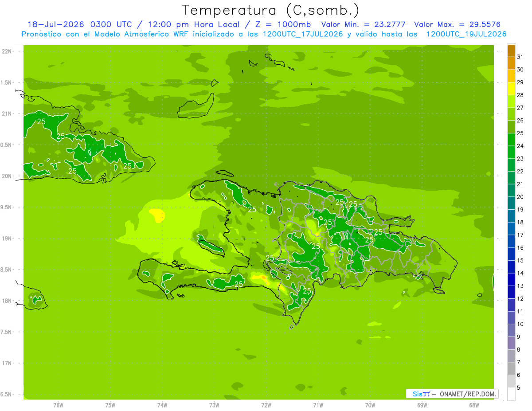Click the '69W' longitude axis label

(422, 405)
